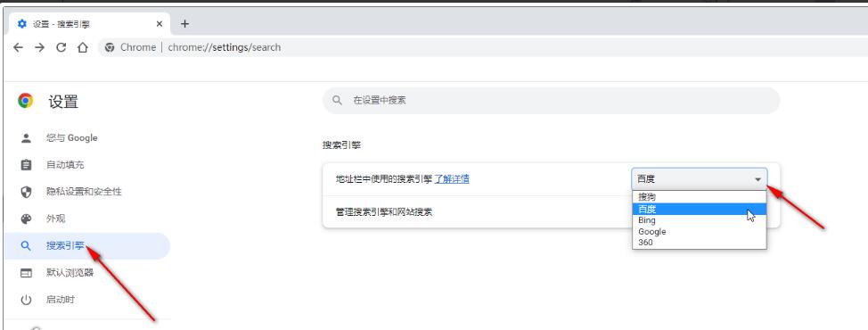868x330 pixels.
Task: Click the clipboard icon for 自动填充
Action: tap(26, 165)
